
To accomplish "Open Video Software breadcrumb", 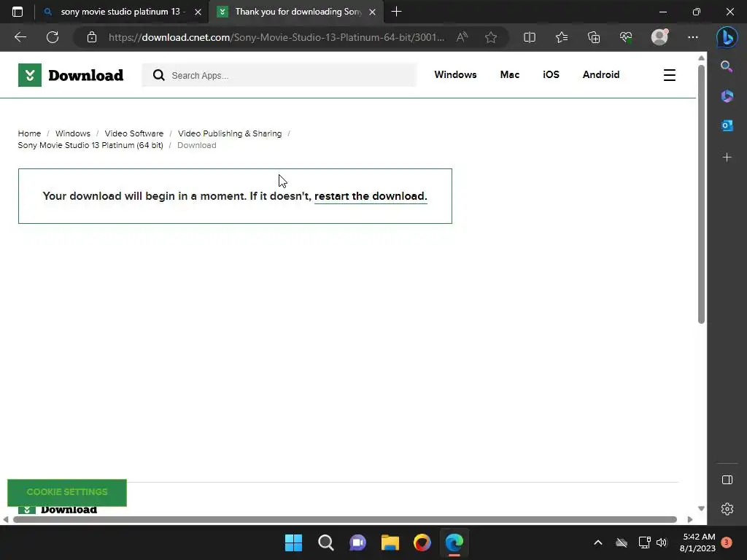I will tap(134, 133).
